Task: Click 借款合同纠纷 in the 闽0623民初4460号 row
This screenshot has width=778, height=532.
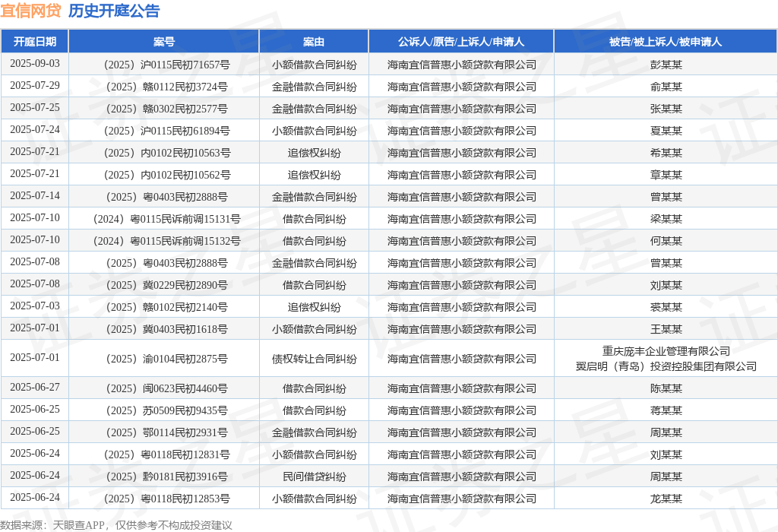Action: (x=314, y=388)
